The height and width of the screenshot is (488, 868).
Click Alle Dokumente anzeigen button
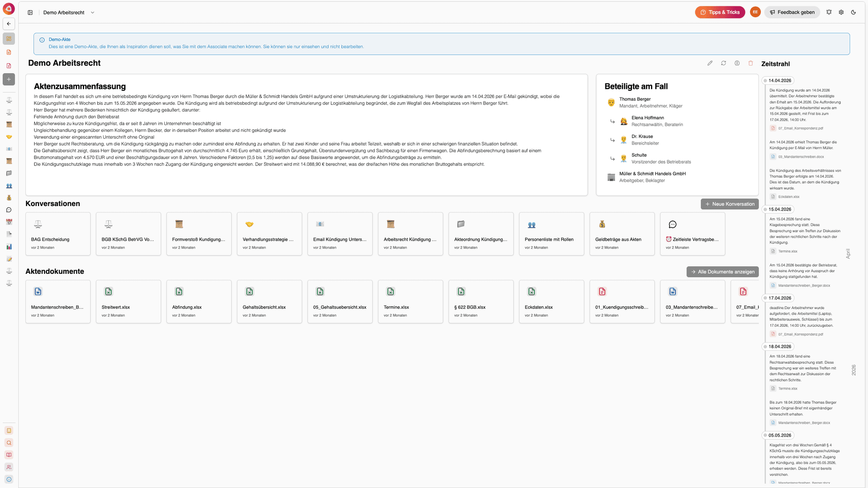[722, 272]
